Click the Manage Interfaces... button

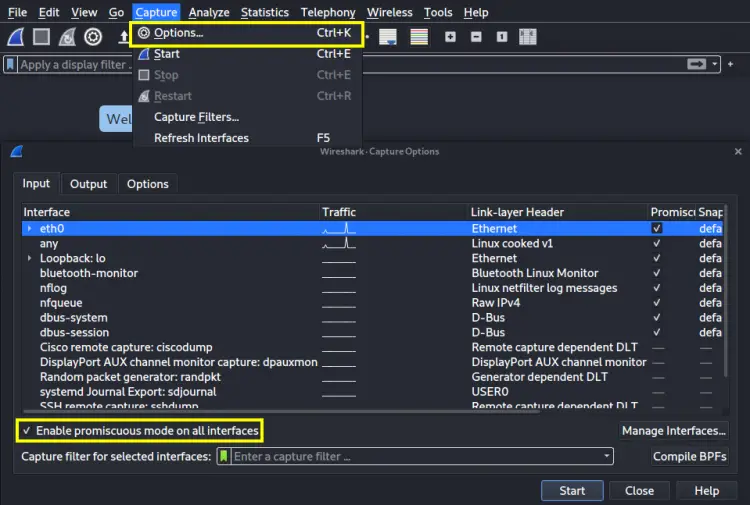(673, 431)
